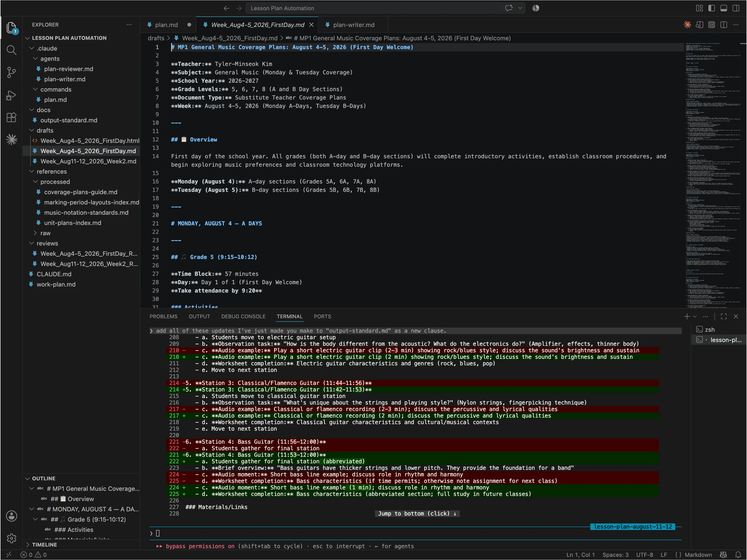The height and width of the screenshot is (560, 747).
Task: Go forward with the navigation arrow
Action: pos(239,8)
